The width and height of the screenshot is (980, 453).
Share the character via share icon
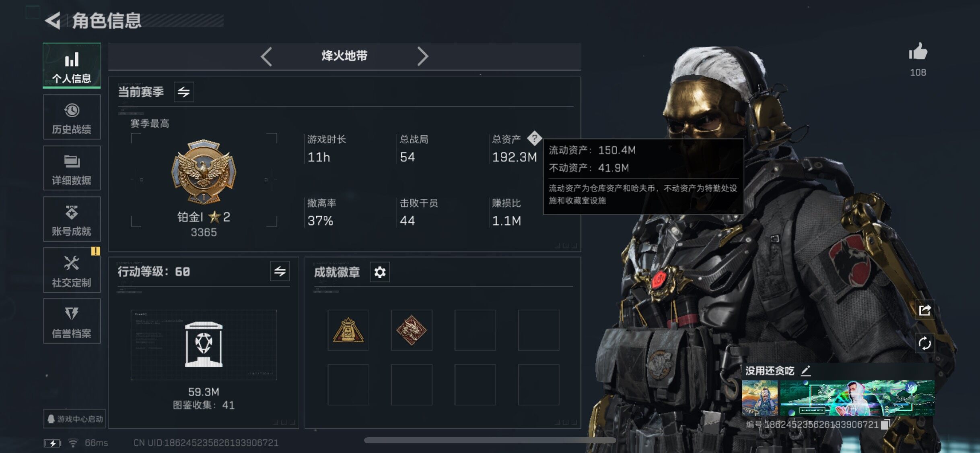point(924,310)
